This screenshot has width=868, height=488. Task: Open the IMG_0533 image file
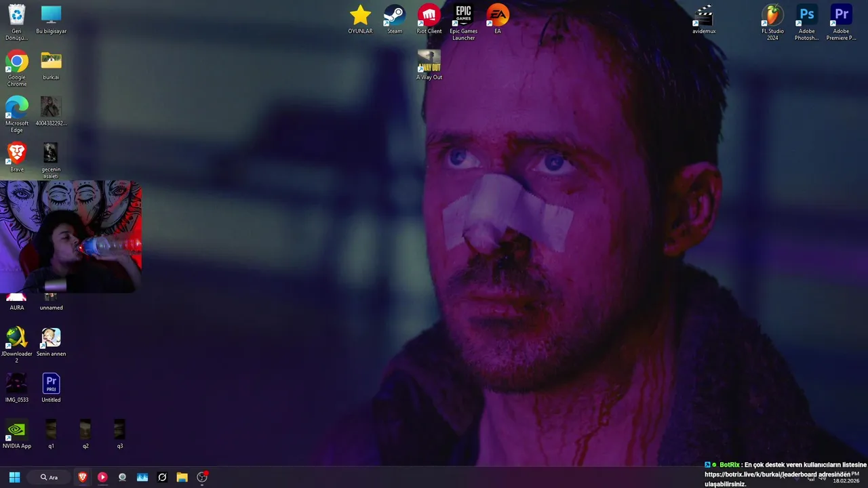click(17, 388)
